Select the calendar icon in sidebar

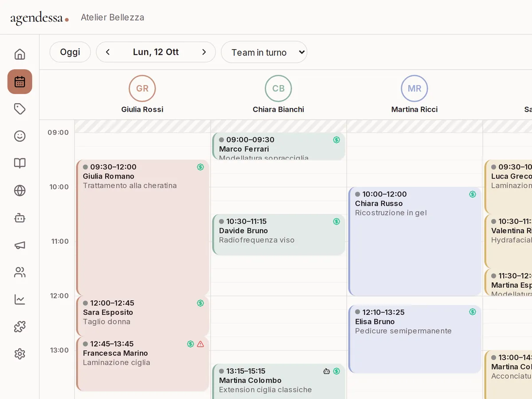20,82
